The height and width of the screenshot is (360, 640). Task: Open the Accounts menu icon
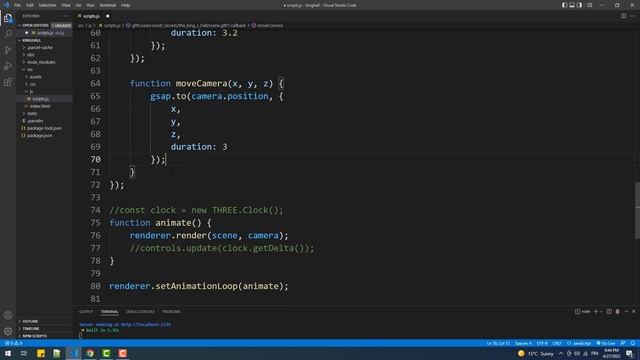pos(8,315)
